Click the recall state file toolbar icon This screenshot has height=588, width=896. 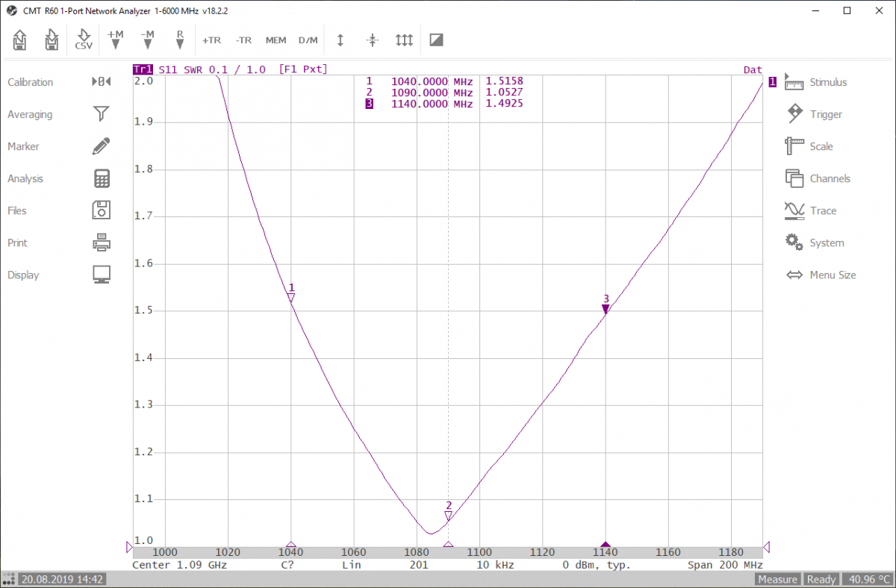20,40
